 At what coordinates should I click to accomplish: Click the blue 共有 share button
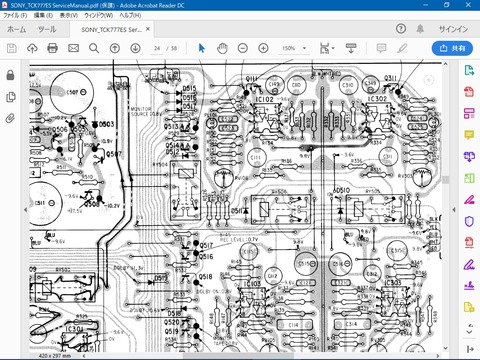click(452, 48)
